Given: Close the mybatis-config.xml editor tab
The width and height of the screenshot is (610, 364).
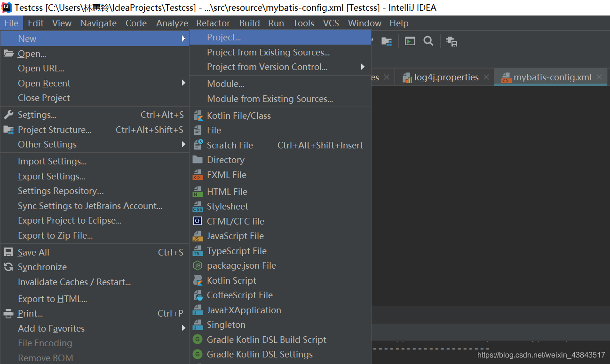Looking at the screenshot, I should coord(599,77).
